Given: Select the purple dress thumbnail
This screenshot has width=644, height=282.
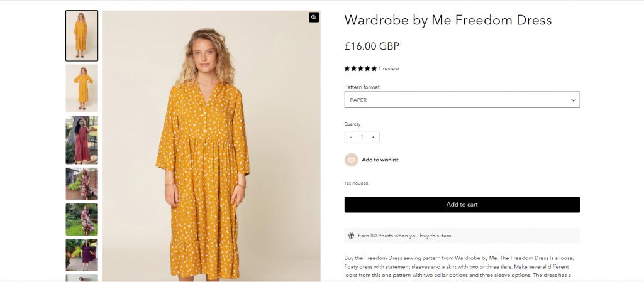Looking at the screenshot, I should click(x=82, y=254).
